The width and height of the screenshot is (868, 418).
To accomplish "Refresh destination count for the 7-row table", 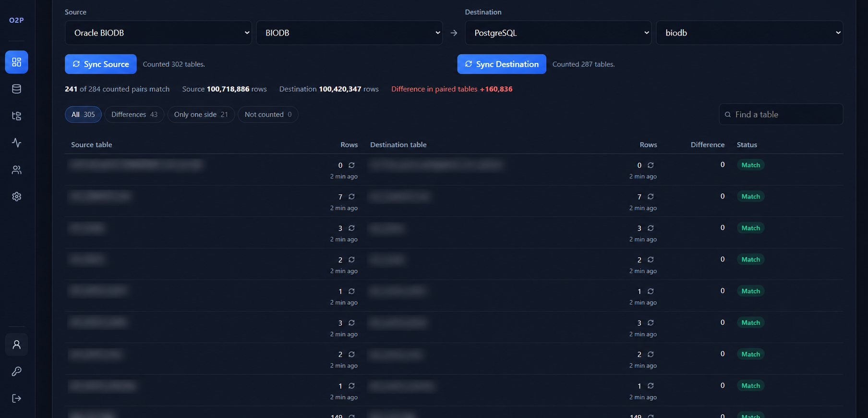I will point(651,197).
